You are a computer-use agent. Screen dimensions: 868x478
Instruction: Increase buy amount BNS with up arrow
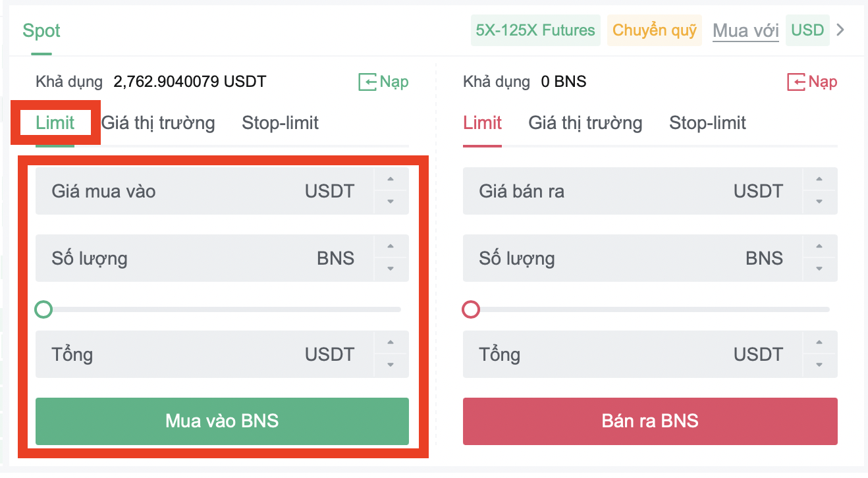pos(391,246)
